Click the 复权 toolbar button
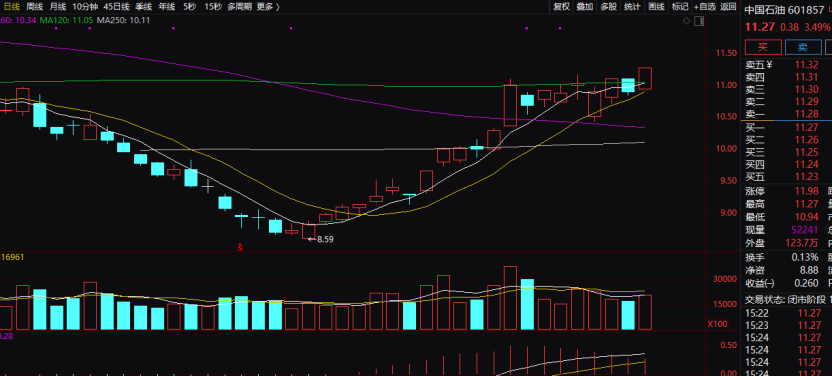The width and height of the screenshot is (832, 376). coord(561,6)
